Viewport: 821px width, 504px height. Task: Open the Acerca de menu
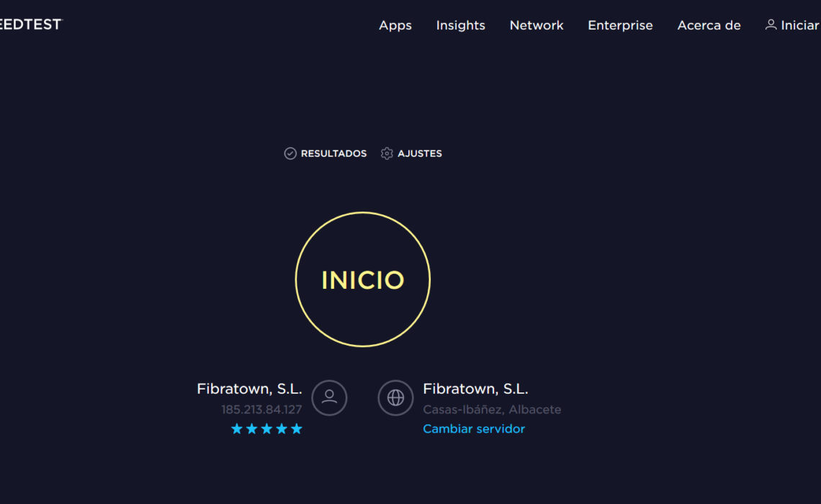709,25
